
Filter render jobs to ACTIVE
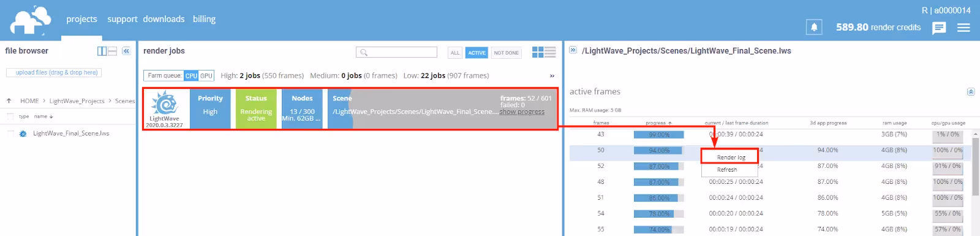tap(477, 53)
